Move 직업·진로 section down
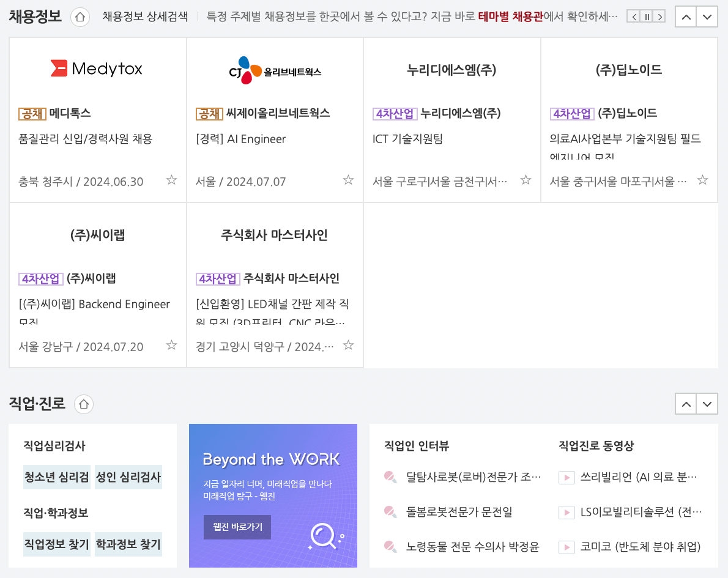728x578 pixels. [x=707, y=404]
